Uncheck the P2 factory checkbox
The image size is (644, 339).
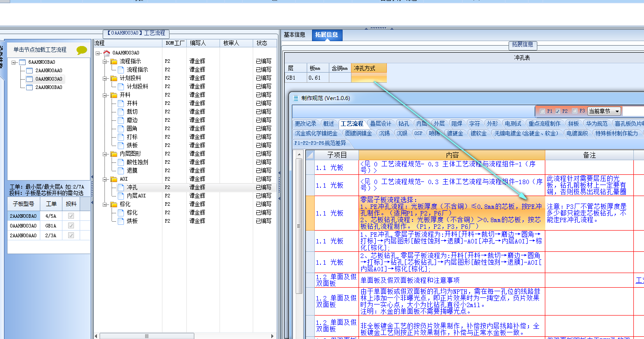tap(558, 111)
